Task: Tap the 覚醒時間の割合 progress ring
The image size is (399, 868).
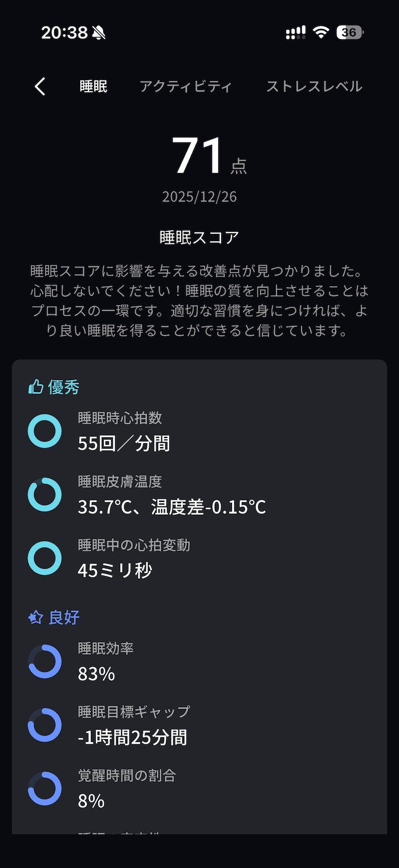Action: [44, 789]
